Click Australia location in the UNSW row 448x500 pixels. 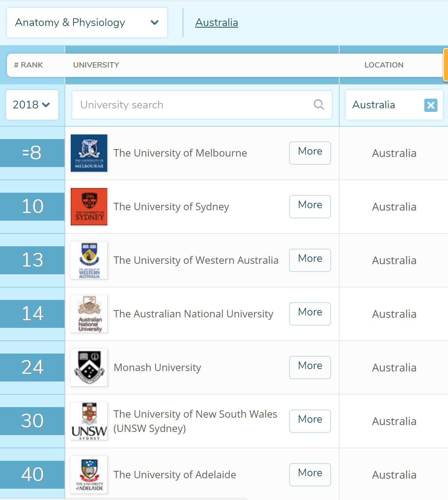pyautogui.click(x=394, y=422)
